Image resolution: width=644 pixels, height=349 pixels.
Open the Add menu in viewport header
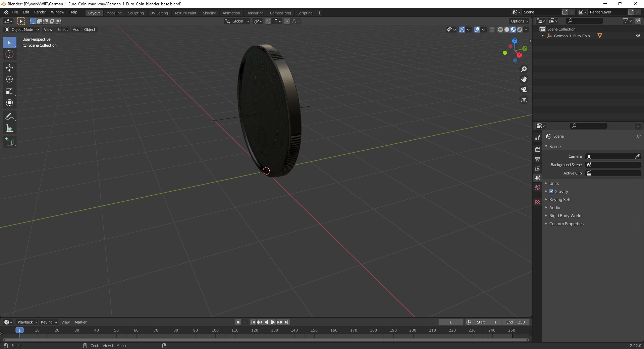76,30
